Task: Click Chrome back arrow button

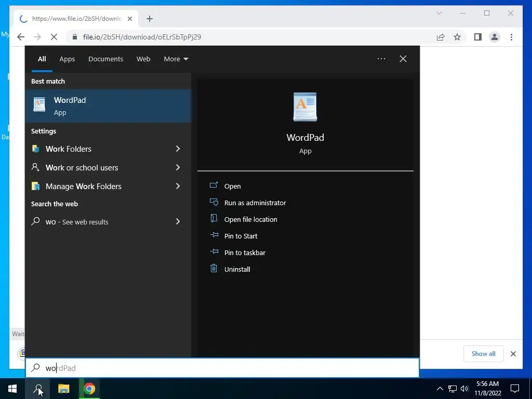Action: click(21, 37)
